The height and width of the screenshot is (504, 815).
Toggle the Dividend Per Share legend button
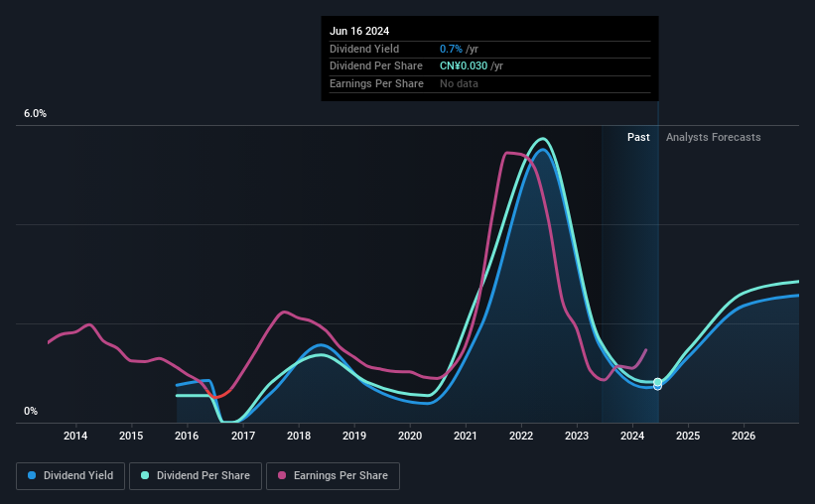(196, 475)
